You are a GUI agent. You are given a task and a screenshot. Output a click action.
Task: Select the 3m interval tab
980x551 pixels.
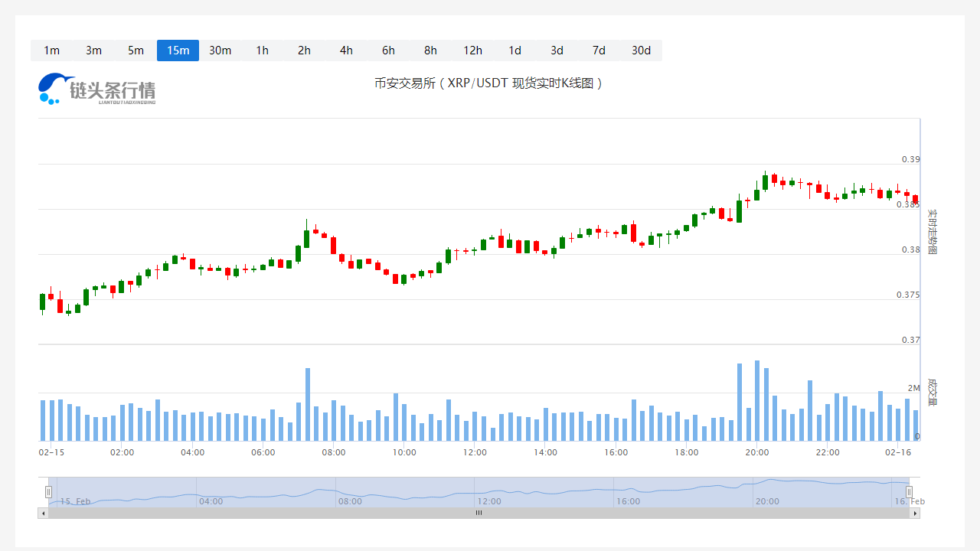click(93, 51)
